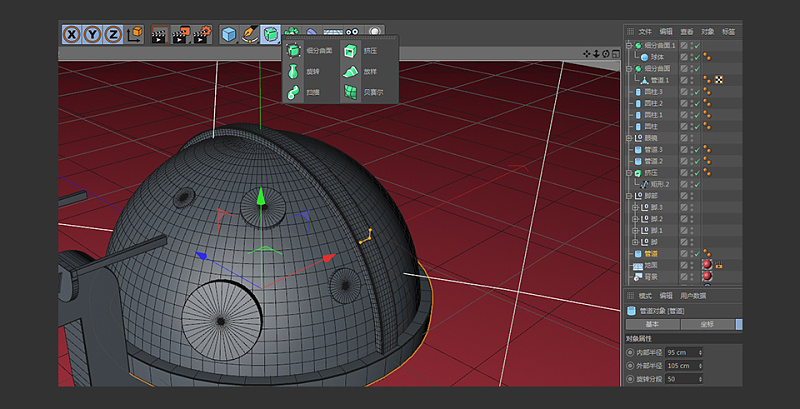
Task: Open the 基本 attributes tab
Action: (651, 324)
